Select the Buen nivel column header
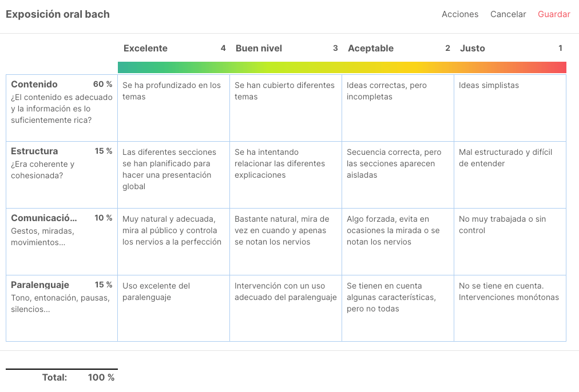Image resolution: width=579 pixels, height=392 pixels. (x=259, y=49)
